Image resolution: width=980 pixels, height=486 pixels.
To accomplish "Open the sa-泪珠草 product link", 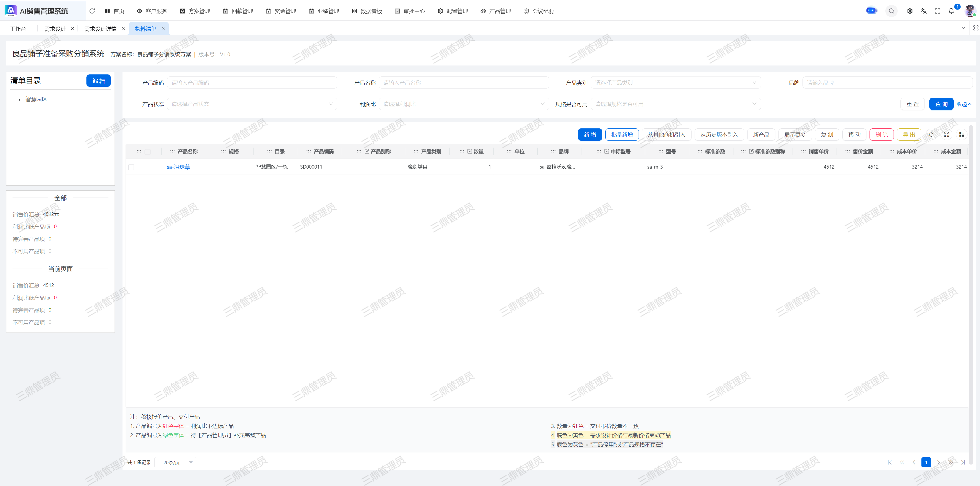I will (x=179, y=167).
